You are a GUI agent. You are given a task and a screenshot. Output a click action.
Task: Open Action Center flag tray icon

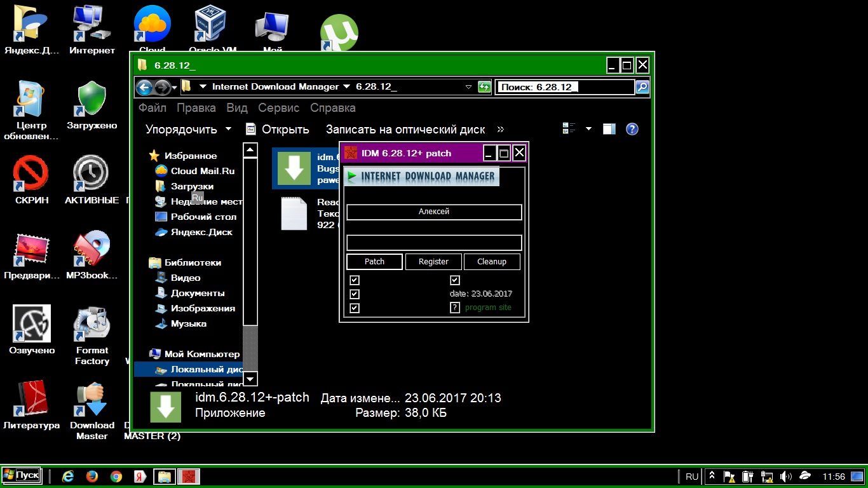click(729, 476)
